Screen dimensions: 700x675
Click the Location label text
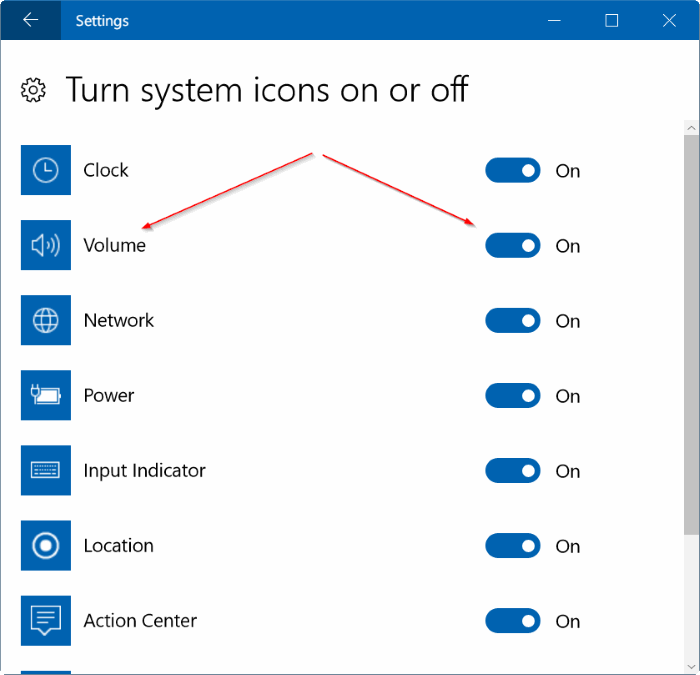[119, 546]
